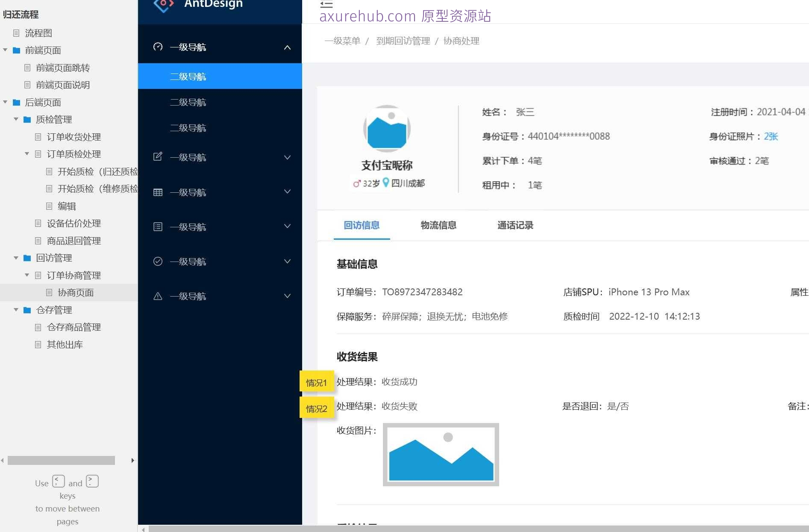The image size is (809, 532).
Task: Collapse the 回访管理 folder in the tree
Action: [x=16, y=258]
